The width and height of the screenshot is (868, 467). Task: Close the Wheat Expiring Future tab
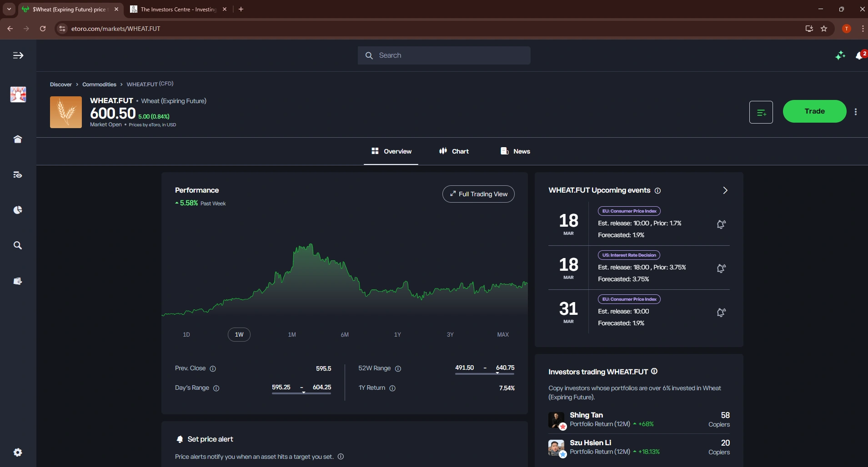tap(116, 9)
